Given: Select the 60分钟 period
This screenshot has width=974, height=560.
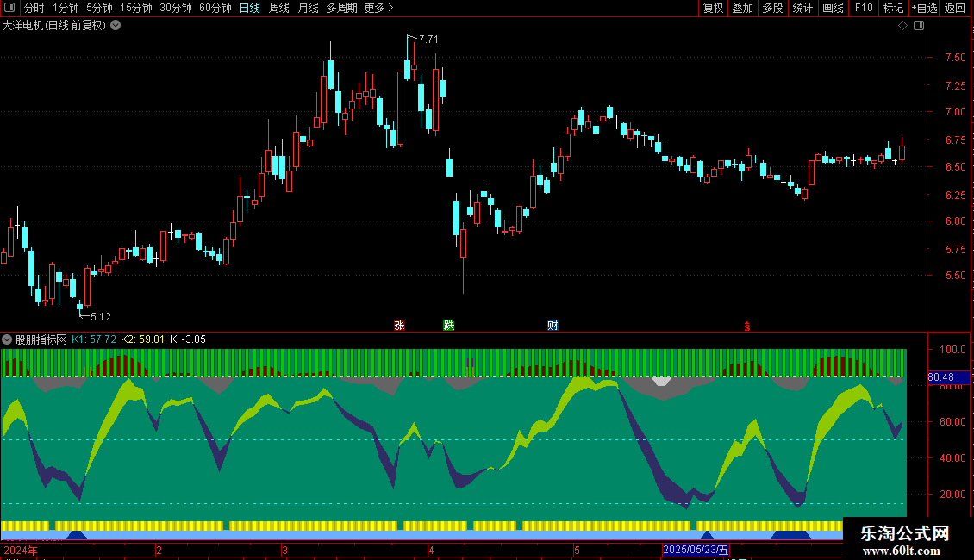Looking at the screenshot, I should pyautogui.click(x=215, y=8).
